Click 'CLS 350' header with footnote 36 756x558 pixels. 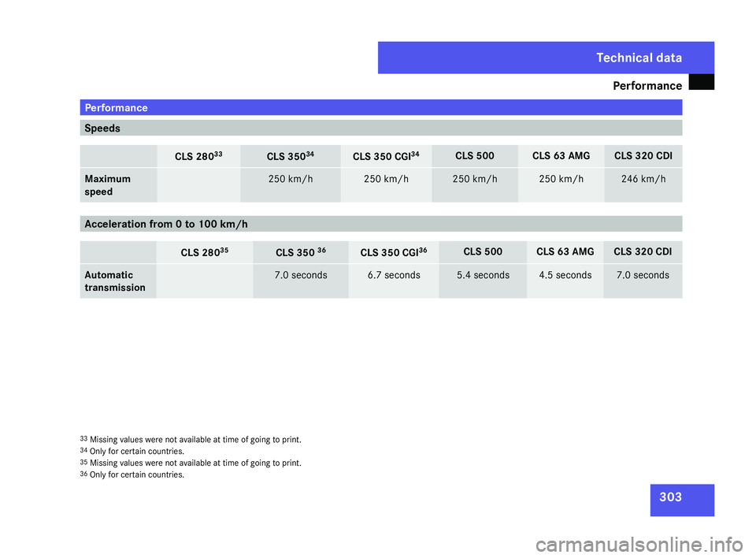pos(300,252)
